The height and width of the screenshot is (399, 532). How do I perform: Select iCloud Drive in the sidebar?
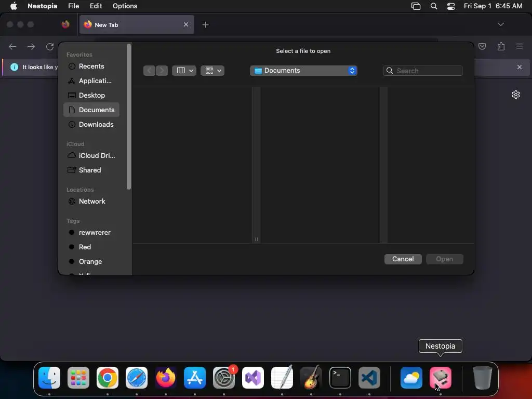91,155
